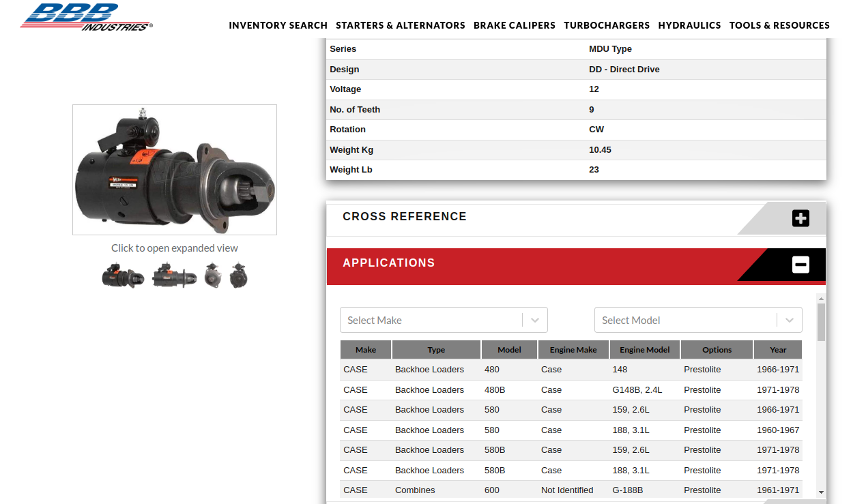
Task: Open Select Make dropdown chevron
Action: pos(535,320)
